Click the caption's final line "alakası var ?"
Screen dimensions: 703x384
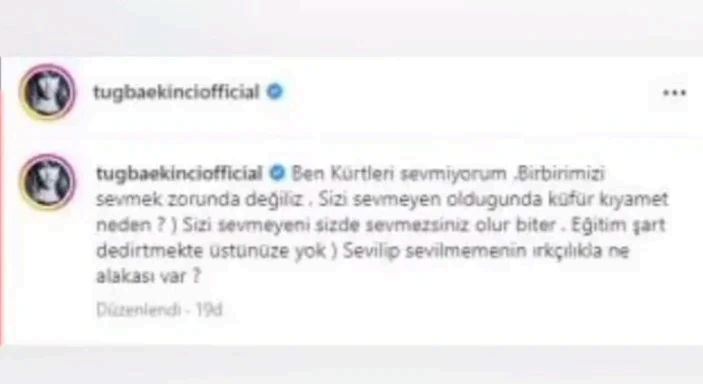tap(148, 276)
